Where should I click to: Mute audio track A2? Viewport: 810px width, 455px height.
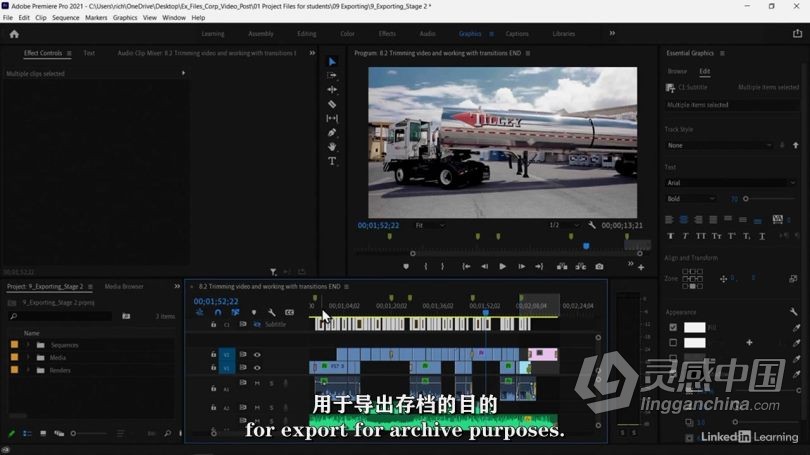[257, 407]
